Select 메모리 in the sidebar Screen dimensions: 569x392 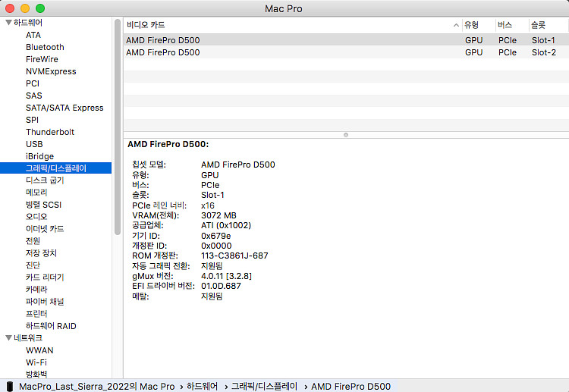(x=36, y=193)
